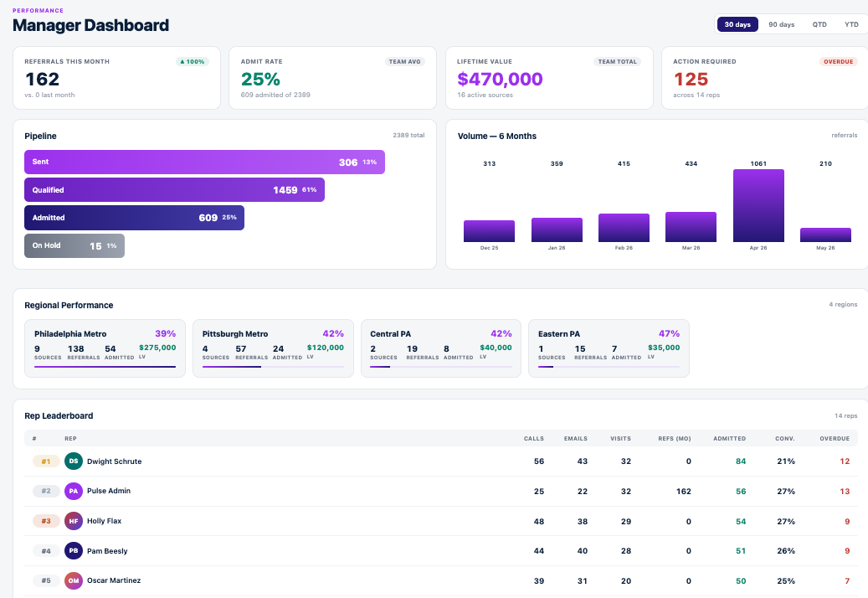868x598 pixels.
Task: Click Pam Beesly's PB avatar
Action: click(74, 550)
